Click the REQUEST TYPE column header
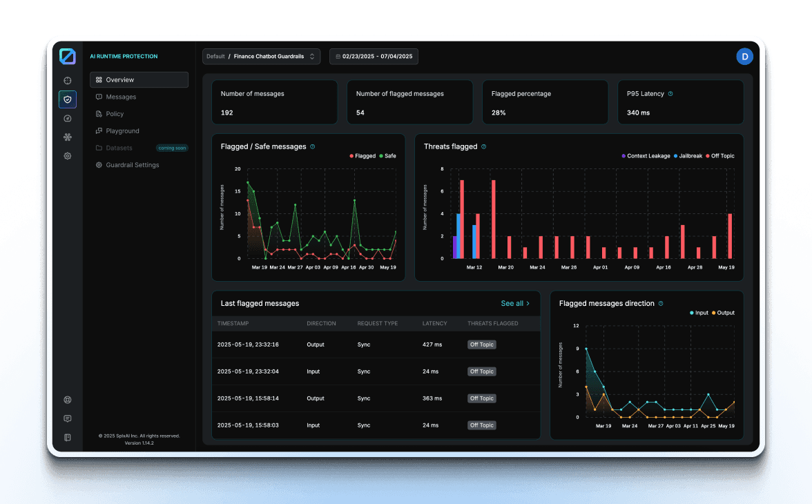Image resolution: width=812 pixels, height=504 pixels. 378,324
